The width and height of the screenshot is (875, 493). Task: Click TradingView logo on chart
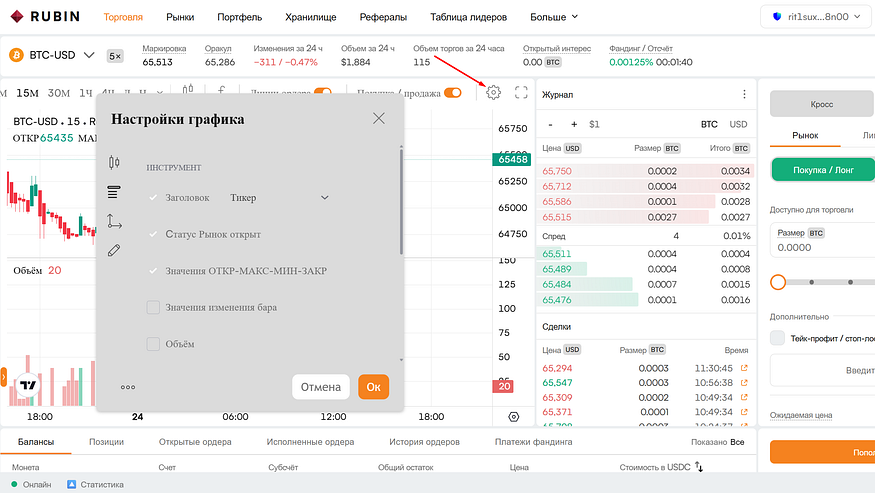(27, 385)
